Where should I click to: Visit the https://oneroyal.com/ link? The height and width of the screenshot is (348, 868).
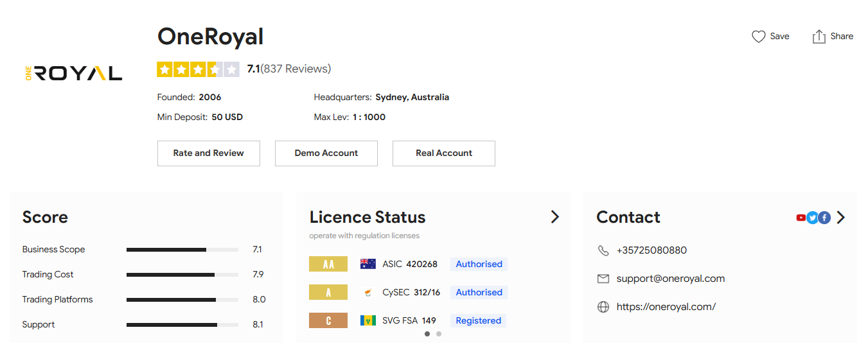[x=666, y=307]
